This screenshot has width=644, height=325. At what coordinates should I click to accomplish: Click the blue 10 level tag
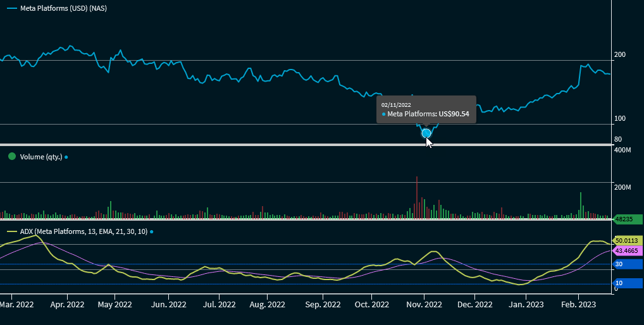[627, 283]
